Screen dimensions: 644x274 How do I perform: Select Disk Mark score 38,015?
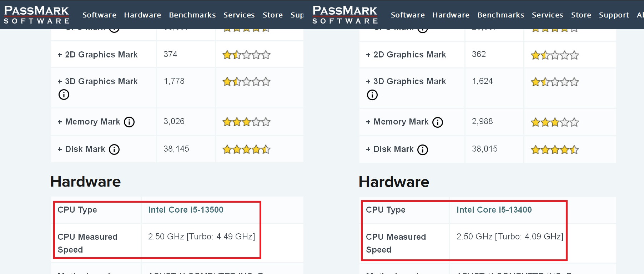(x=485, y=149)
